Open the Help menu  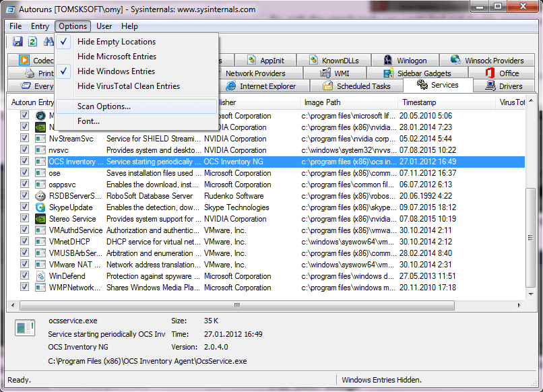click(129, 26)
